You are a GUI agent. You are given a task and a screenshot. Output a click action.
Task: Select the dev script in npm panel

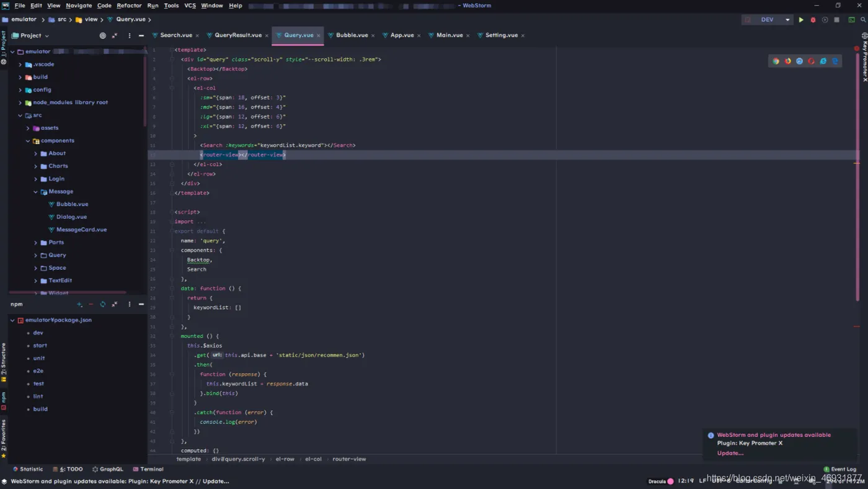(x=38, y=333)
